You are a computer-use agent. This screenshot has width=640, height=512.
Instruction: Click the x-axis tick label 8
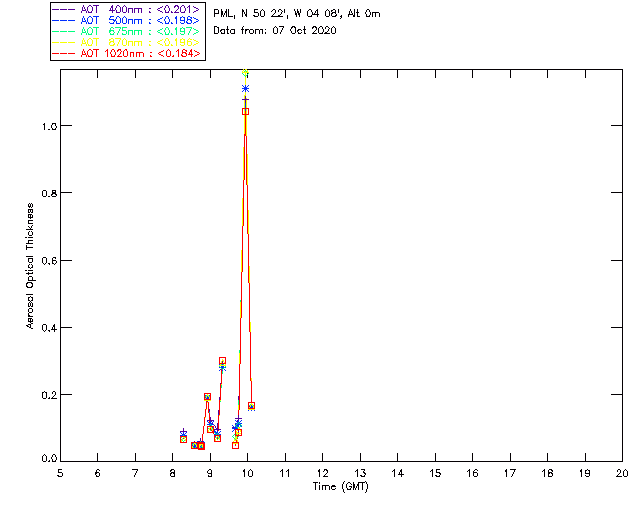click(173, 473)
